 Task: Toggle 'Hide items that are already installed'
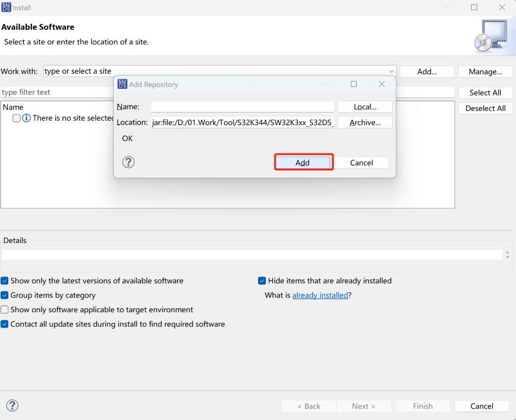[x=262, y=281]
